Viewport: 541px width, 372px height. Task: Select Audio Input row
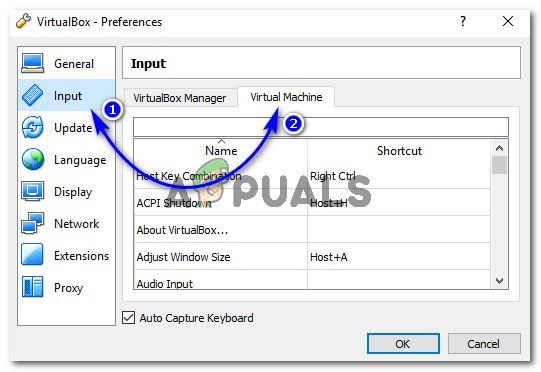click(x=312, y=280)
